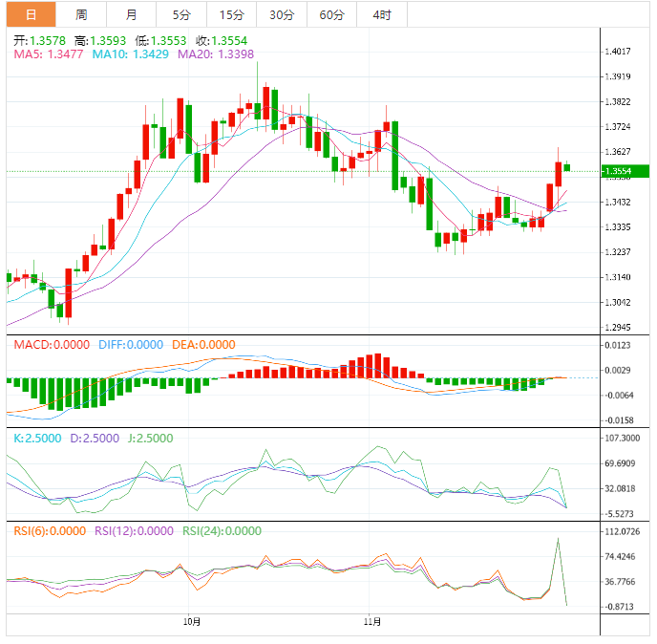Click the 11月 date axis marker
657x644 pixels.
point(372,621)
